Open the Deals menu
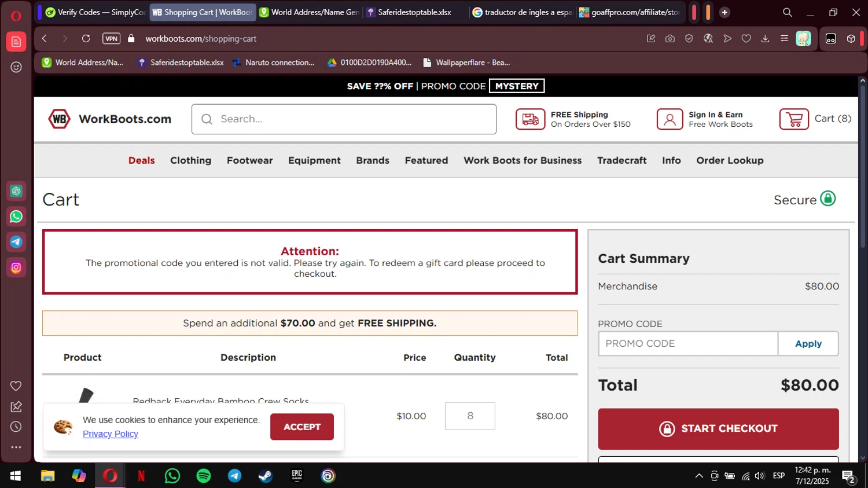 (x=142, y=160)
